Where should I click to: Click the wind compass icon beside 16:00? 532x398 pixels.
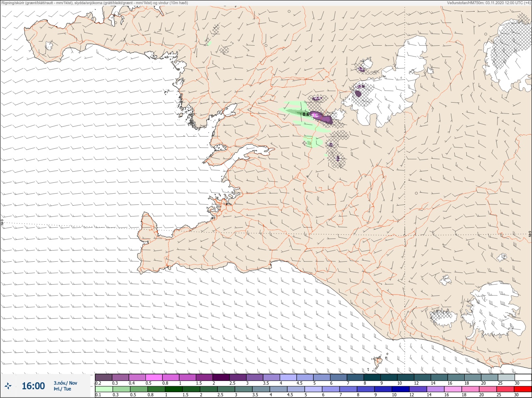coord(8,386)
